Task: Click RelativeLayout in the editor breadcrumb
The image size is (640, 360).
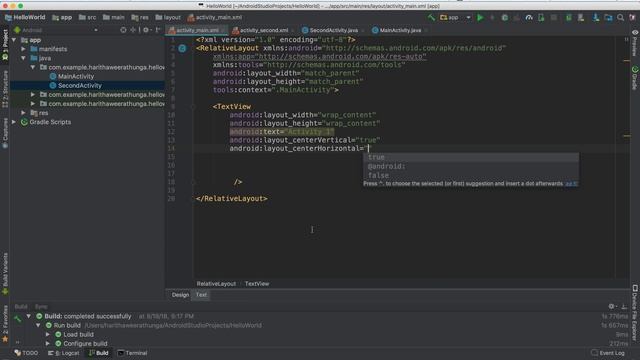Action: click(216, 284)
